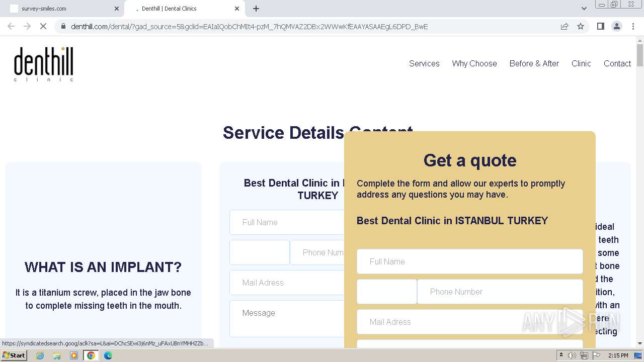Click the 2:15 PM clock
The image size is (644, 362).
(618, 355)
